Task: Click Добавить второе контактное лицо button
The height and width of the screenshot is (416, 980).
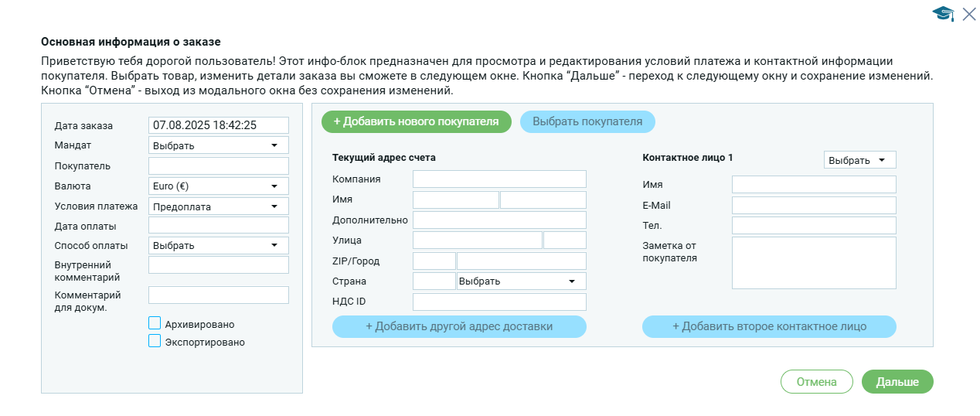Action: (769, 326)
